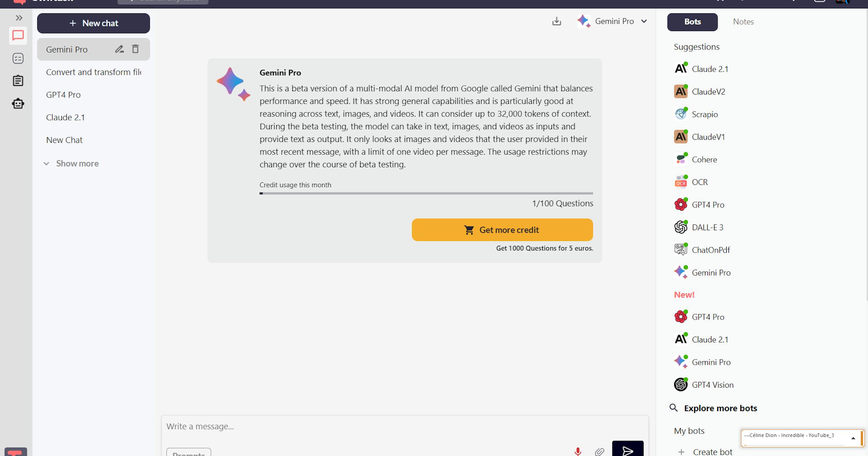Switch to the Bots tab

(692, 21)
